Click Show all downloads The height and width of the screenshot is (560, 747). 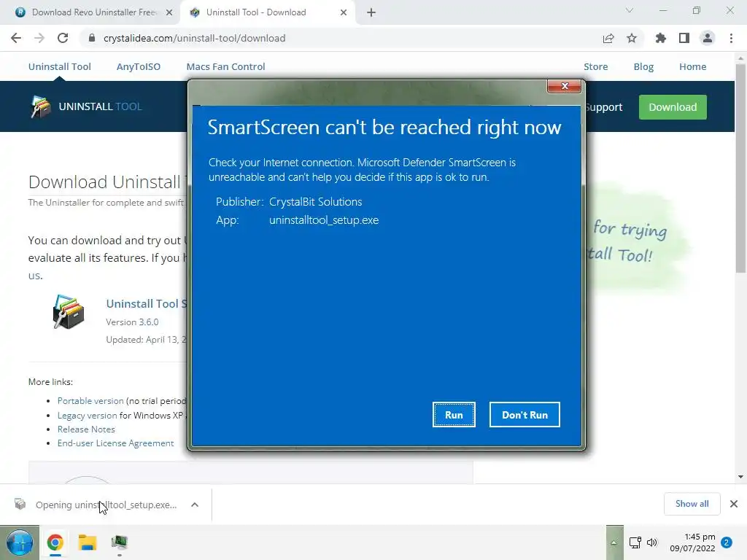(x=692, y=504)
